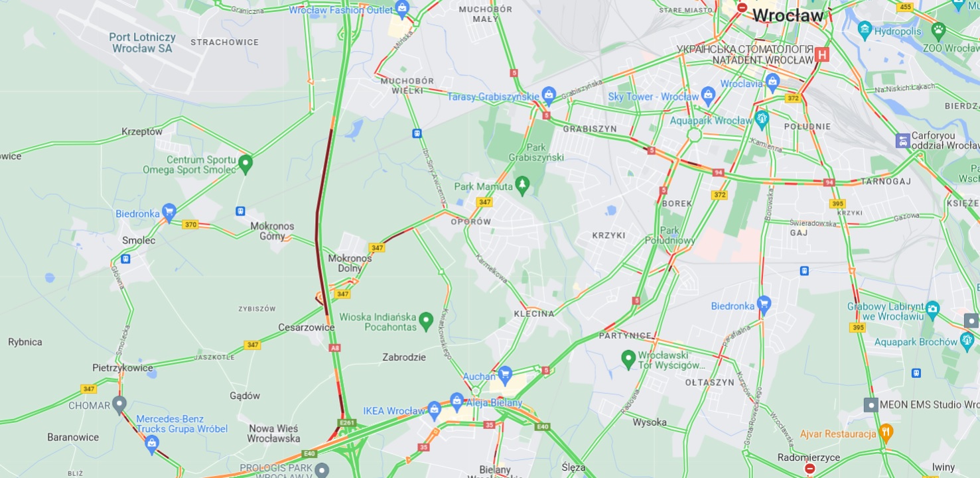
Task: Select the Wrocławski Tor Wyścigów green marker
Action: pyautogui.click(x=628, y=359)
